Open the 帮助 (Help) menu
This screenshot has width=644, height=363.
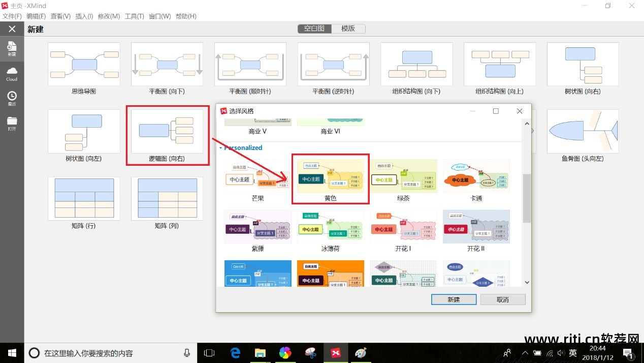point(187,16)
